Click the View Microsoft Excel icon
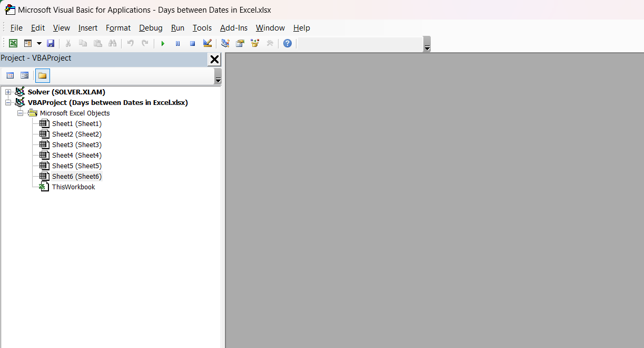644x348 pixels. [x=13, y=43]
